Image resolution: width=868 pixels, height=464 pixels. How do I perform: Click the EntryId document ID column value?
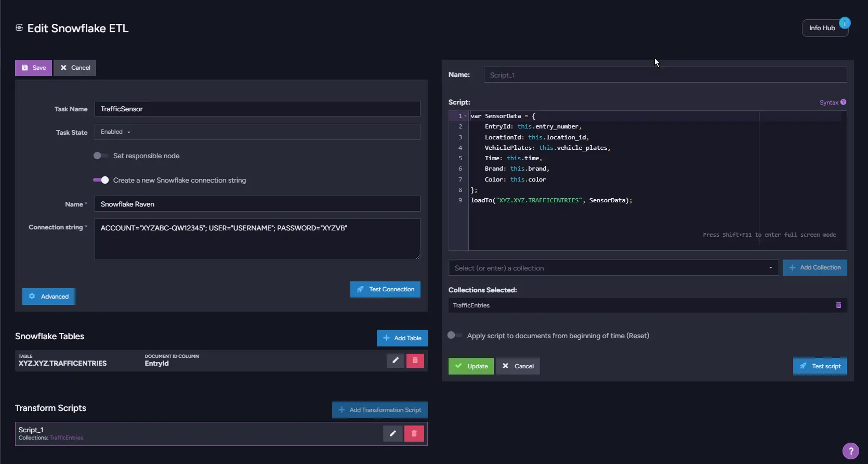tap(156, 364)
